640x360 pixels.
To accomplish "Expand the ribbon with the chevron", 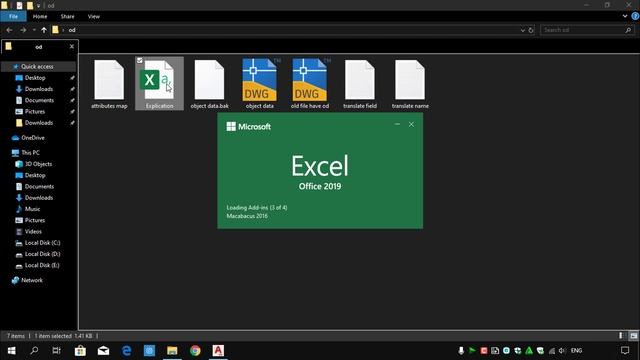I will [625, 16].
